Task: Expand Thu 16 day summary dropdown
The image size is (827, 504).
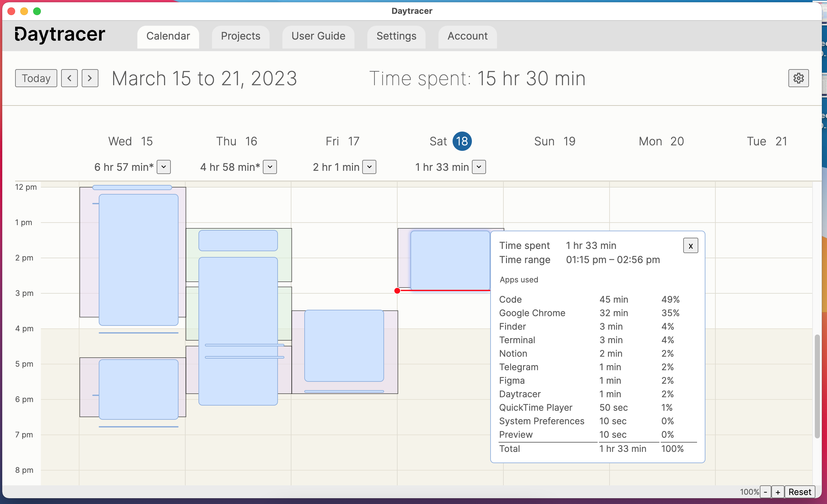Action: click(x=270, y=167)
